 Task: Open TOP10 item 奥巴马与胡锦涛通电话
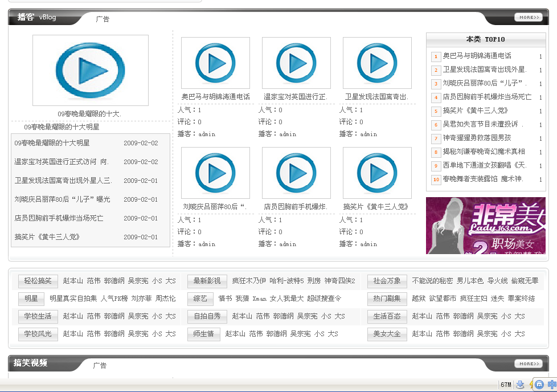pos(477,56)
